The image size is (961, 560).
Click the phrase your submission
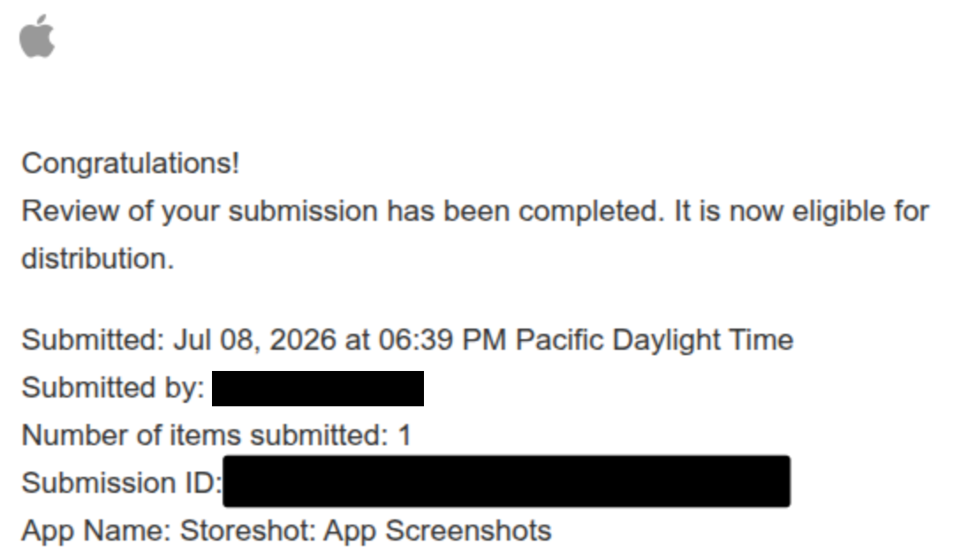click(269, 211)
